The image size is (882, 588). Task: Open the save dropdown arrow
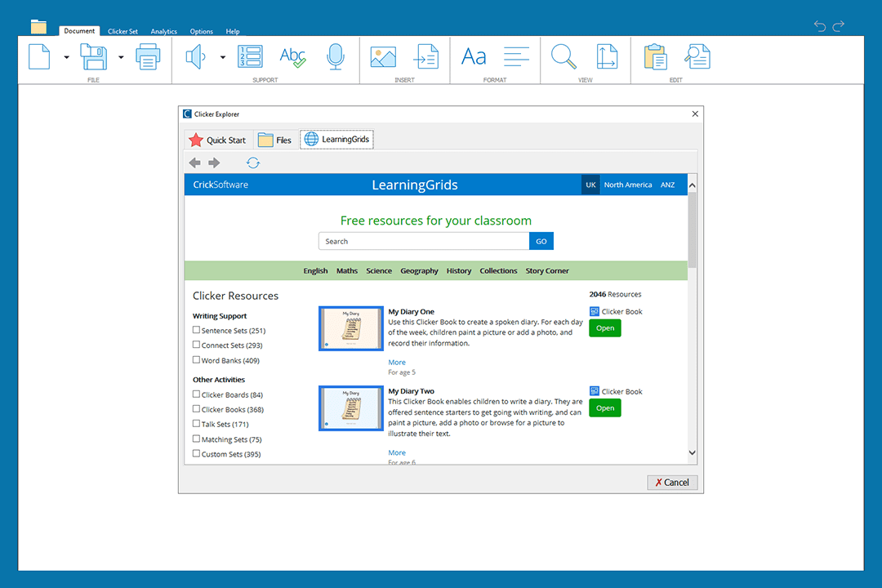121,57
